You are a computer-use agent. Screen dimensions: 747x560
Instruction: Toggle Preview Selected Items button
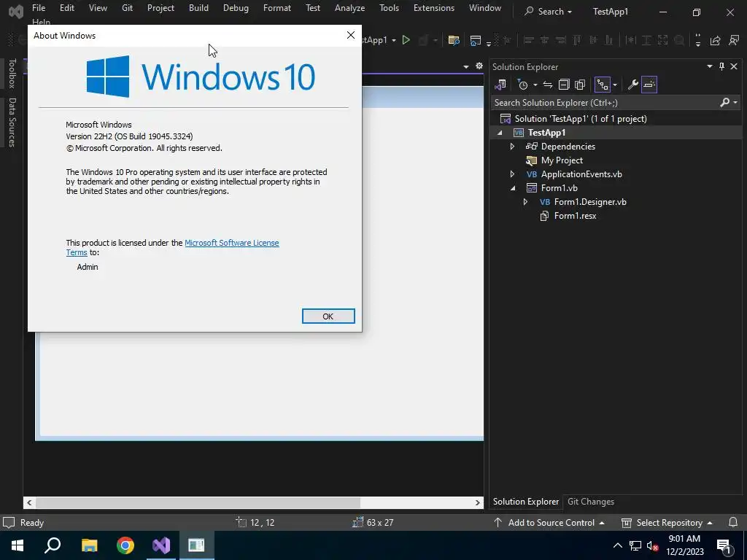click(x=649, y=85)
